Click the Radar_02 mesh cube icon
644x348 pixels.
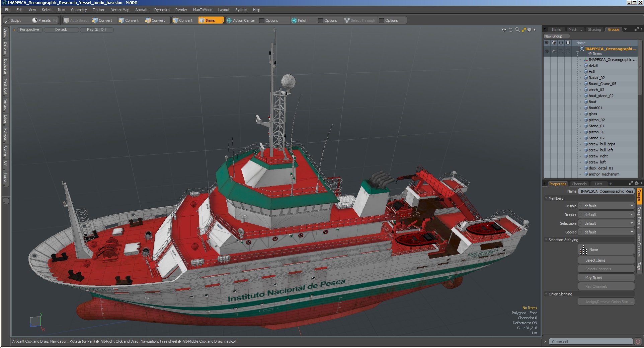pyautogui.click(x=586, y=78)
